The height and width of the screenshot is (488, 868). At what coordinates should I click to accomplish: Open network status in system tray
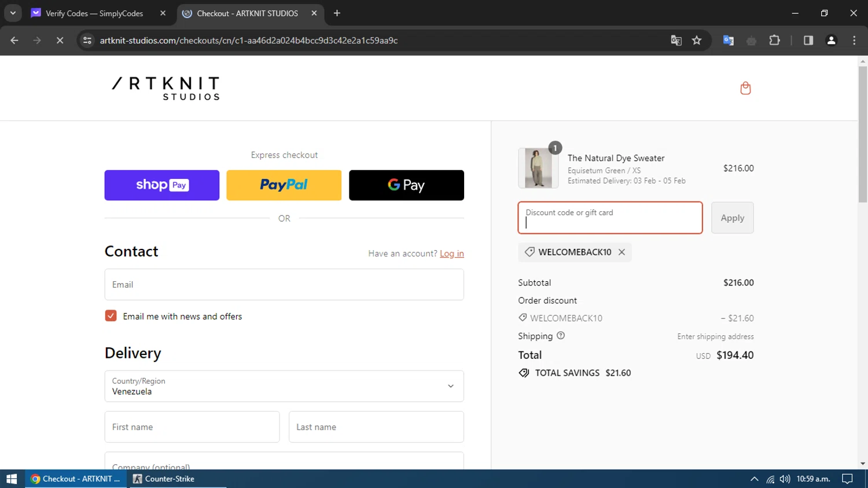[x=770, y=479]
